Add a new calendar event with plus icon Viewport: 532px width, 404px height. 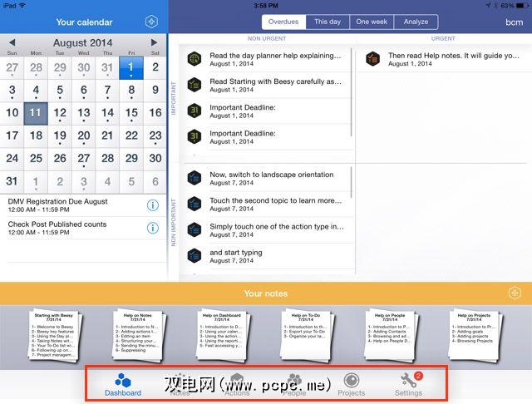click(x=151, y=22)
